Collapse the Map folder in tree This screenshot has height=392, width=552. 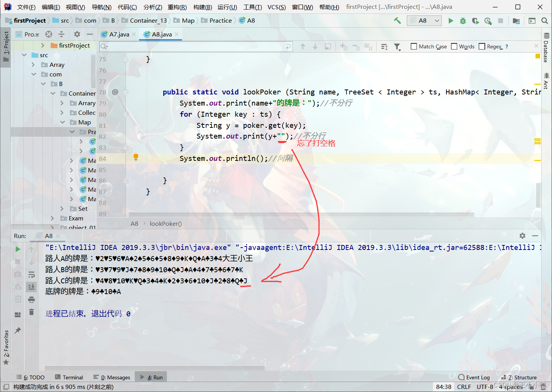click(63, 122)
